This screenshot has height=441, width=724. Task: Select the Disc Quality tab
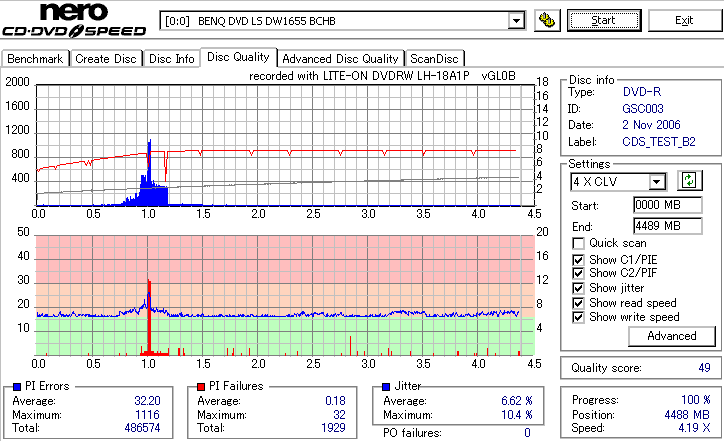point(238,57)
